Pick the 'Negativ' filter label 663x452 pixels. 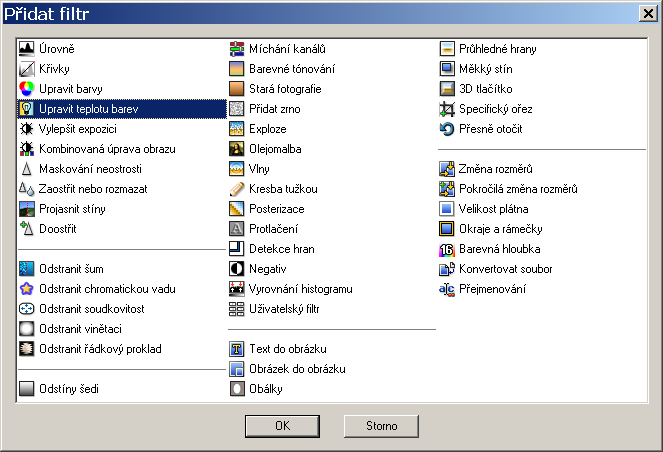click(268, 269)
